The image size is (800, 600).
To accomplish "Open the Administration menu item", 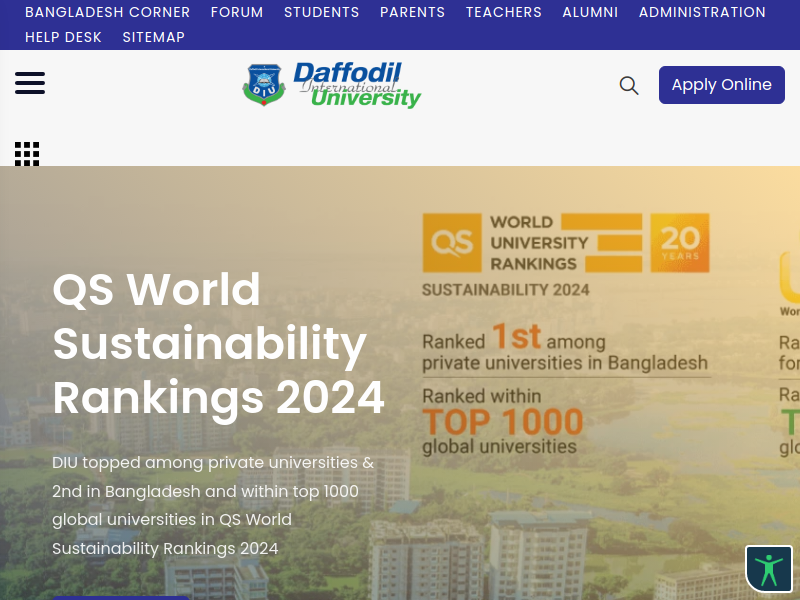I will tap(703, 12).
